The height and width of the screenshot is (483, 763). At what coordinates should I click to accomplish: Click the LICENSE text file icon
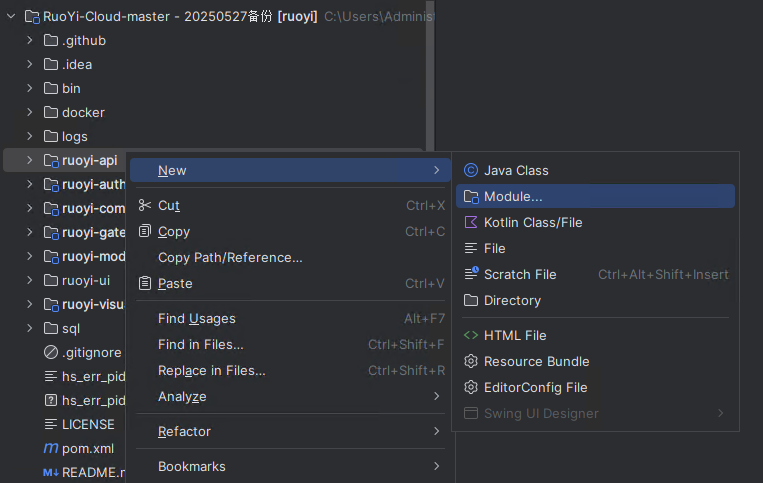pos(51,424)
